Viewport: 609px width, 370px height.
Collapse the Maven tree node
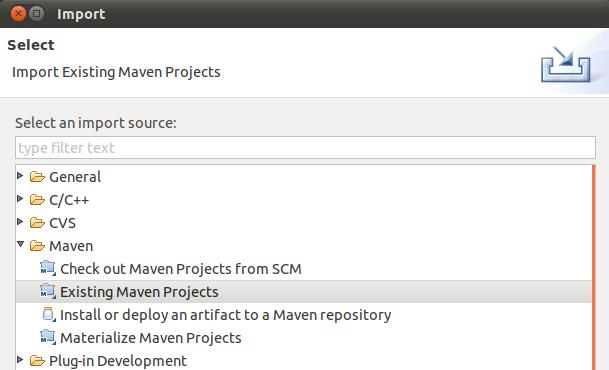tap(21, 245)
